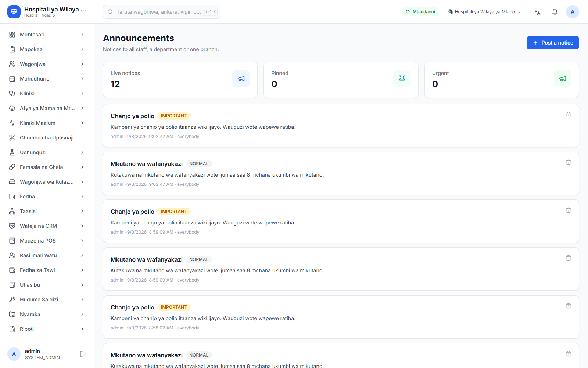Expand the Taasisi chevron

(x=82, y=211)
